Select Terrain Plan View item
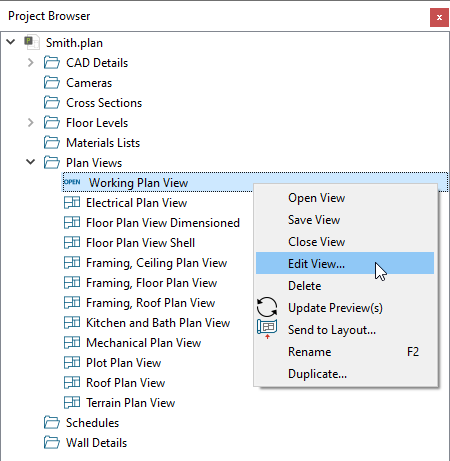The width and height of the screenshot is (450, 461). [130, 403]
